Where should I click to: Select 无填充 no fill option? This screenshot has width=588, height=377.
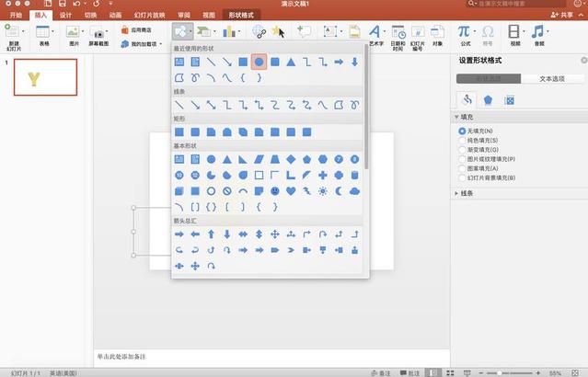476,131
